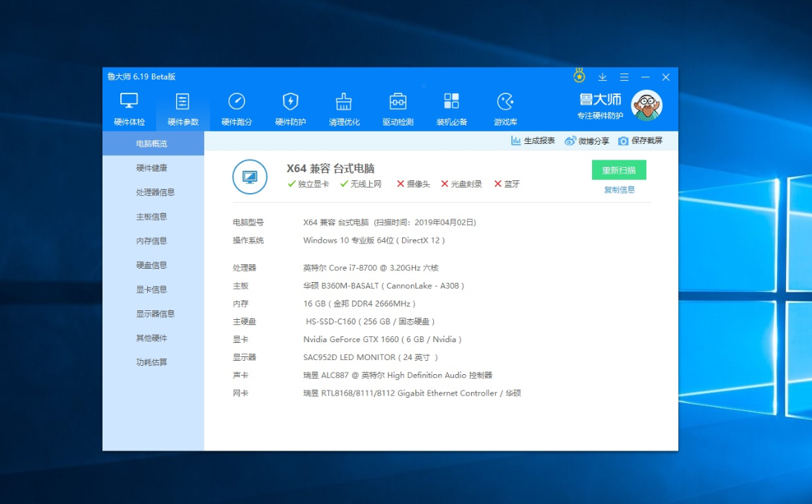The height and width of the screenshot is (504, 812).
Task: Open the 硬件防护 shield icon
Action: click(290, 101)
